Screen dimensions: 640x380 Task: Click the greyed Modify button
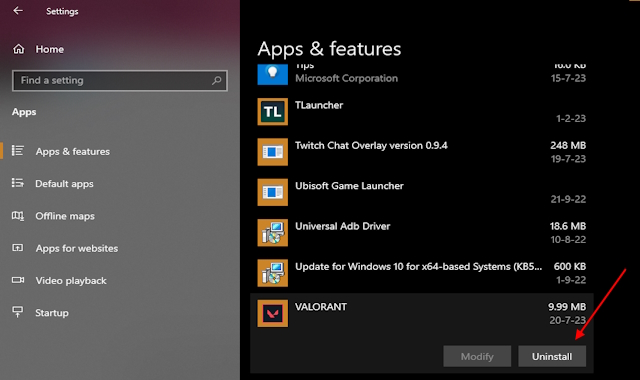pos(477,356)
